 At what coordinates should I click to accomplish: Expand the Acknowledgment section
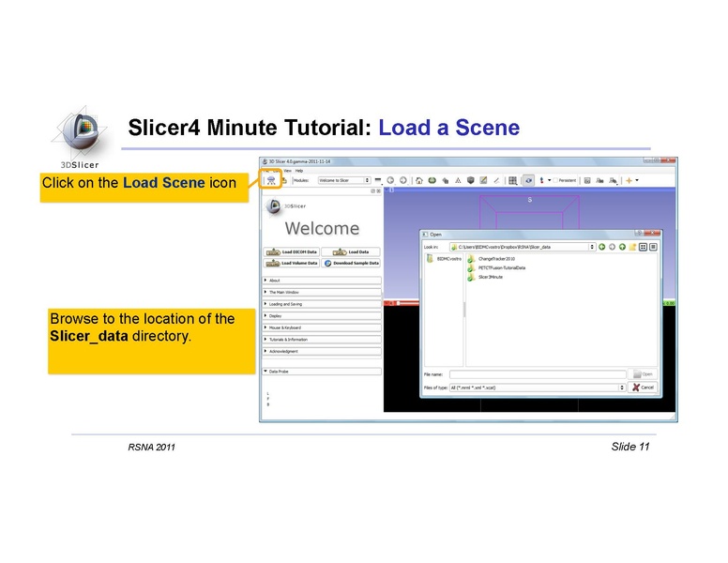pos(322,351)
